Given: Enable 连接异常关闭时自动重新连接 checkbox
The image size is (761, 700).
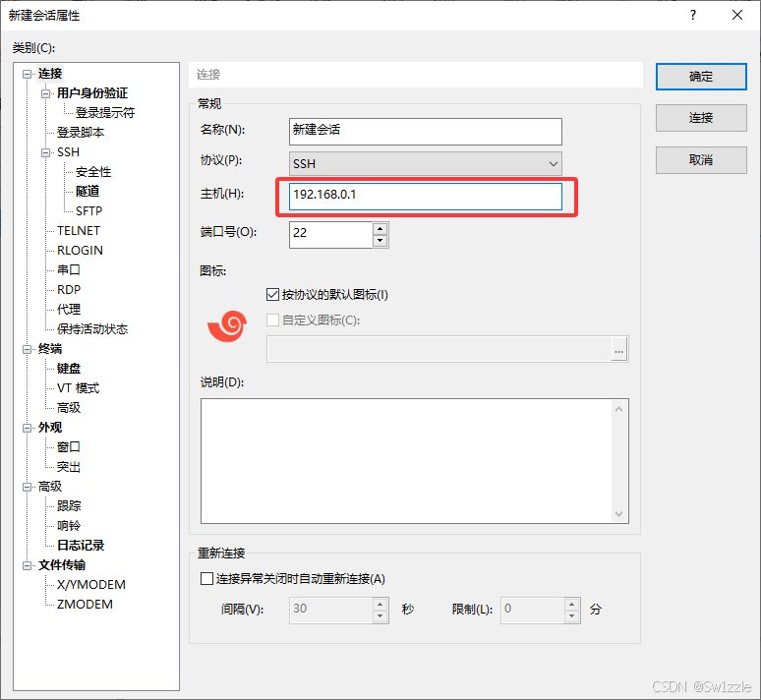Looking at the screenshot, I should [206, 579].
